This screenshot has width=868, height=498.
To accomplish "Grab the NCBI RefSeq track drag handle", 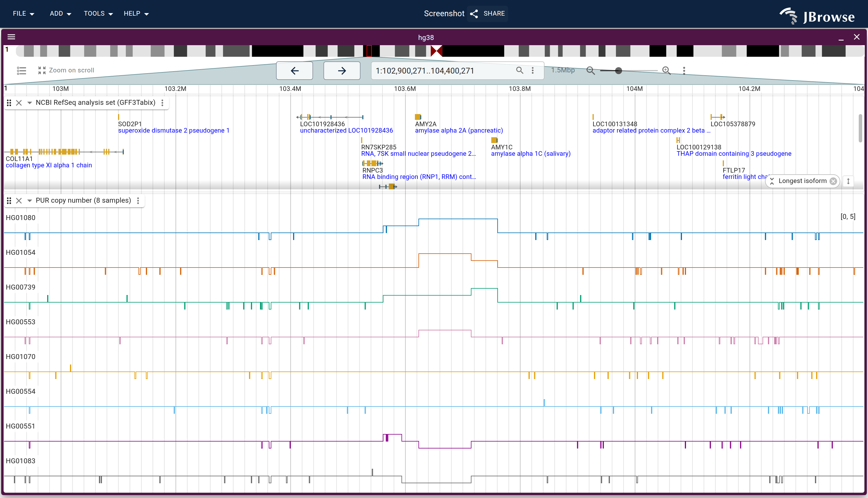I will click(x=9, y=102).
